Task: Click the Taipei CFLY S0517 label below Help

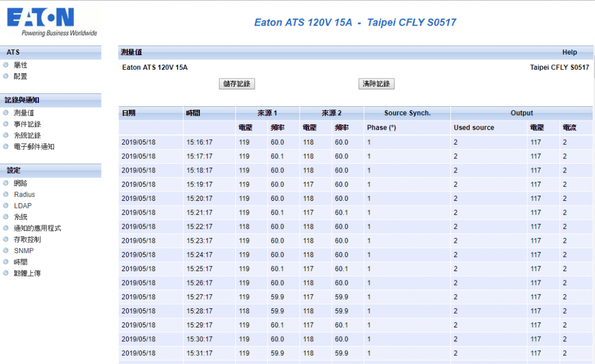Action: 560,67
